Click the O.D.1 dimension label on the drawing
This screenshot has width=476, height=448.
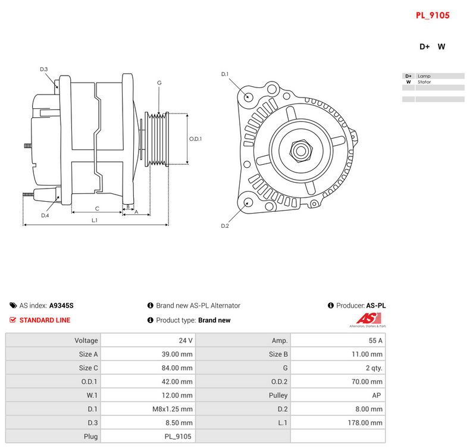tap(195, 139)
